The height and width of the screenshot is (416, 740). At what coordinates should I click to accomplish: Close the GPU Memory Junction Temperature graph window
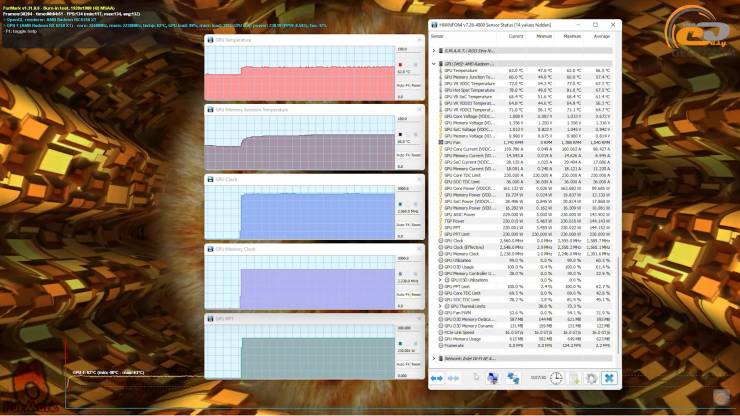pyautogui.click(x=419, y=110)
